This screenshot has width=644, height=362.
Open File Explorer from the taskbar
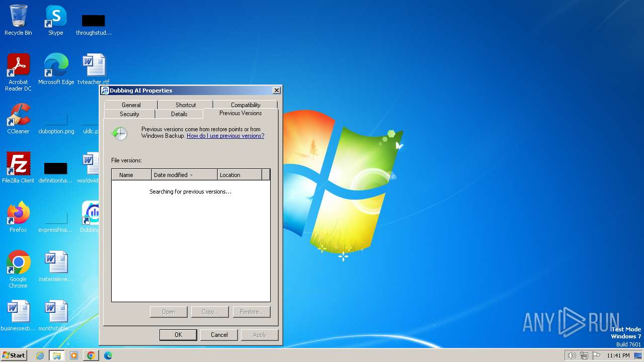(57, 355)
